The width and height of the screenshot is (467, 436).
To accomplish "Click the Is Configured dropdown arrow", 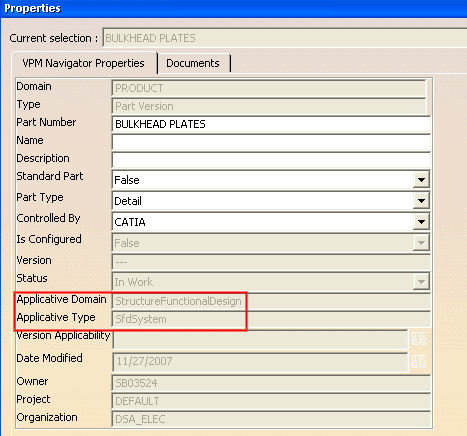I will (421, 243).
